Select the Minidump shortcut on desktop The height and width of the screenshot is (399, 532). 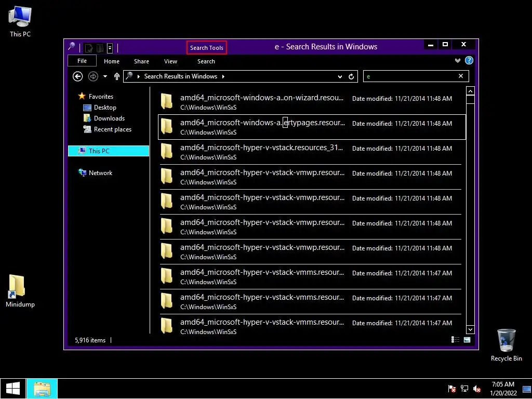point(20,291)
